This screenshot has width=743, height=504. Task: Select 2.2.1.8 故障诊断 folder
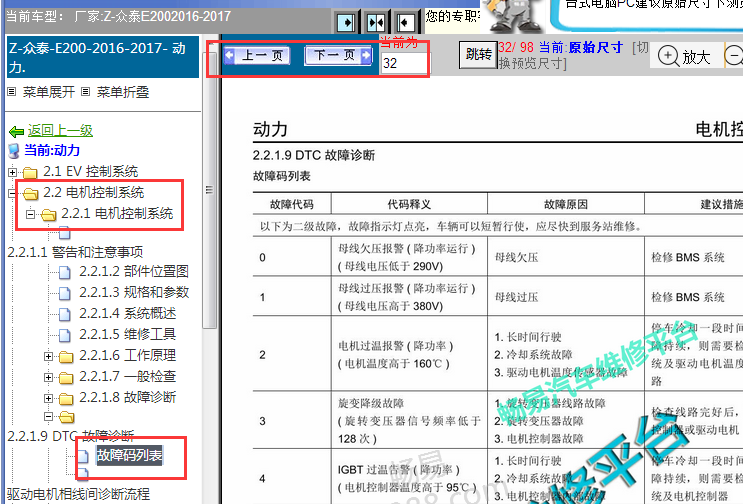[x=127, y=397]
